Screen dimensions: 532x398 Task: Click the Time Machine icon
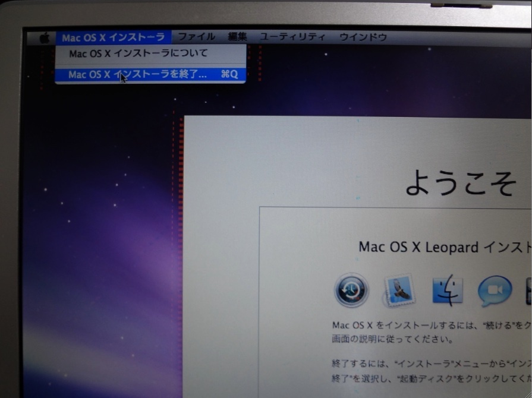[x=351, y=290]
